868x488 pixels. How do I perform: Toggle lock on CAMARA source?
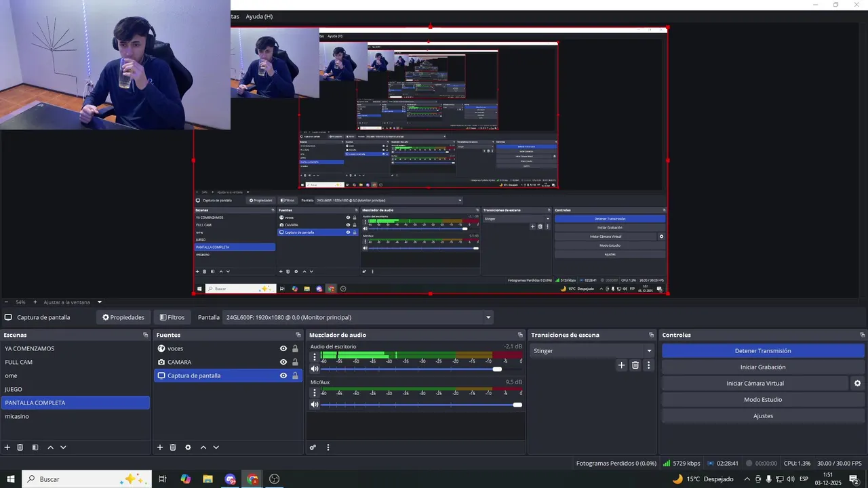pos(295,362)
